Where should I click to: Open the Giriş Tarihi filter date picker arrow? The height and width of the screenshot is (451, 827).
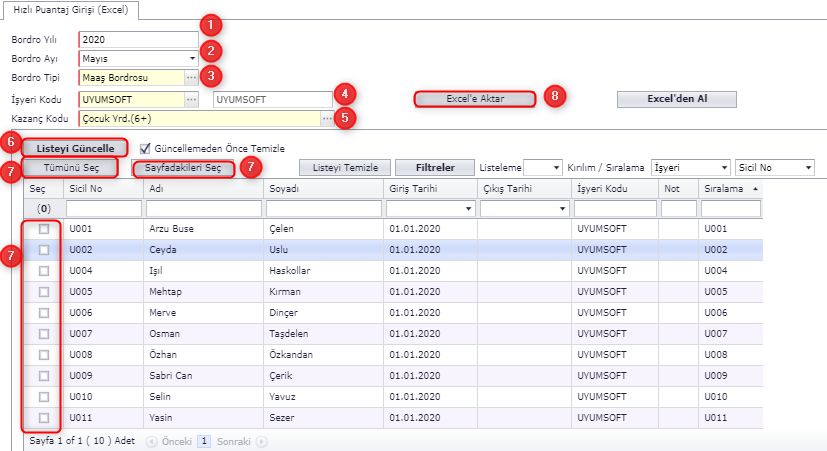(469, 208)
